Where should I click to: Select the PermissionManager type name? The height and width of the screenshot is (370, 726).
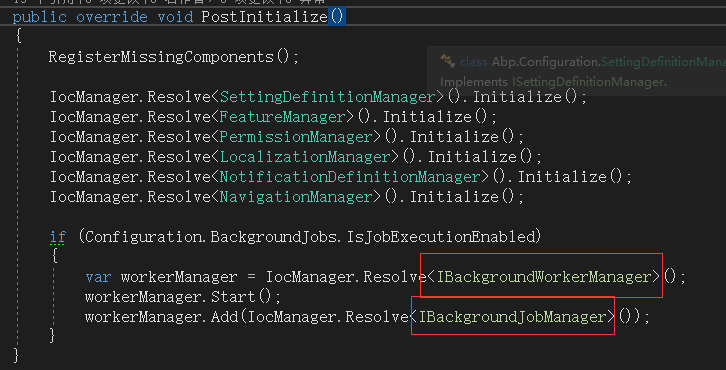coord(296,137)
